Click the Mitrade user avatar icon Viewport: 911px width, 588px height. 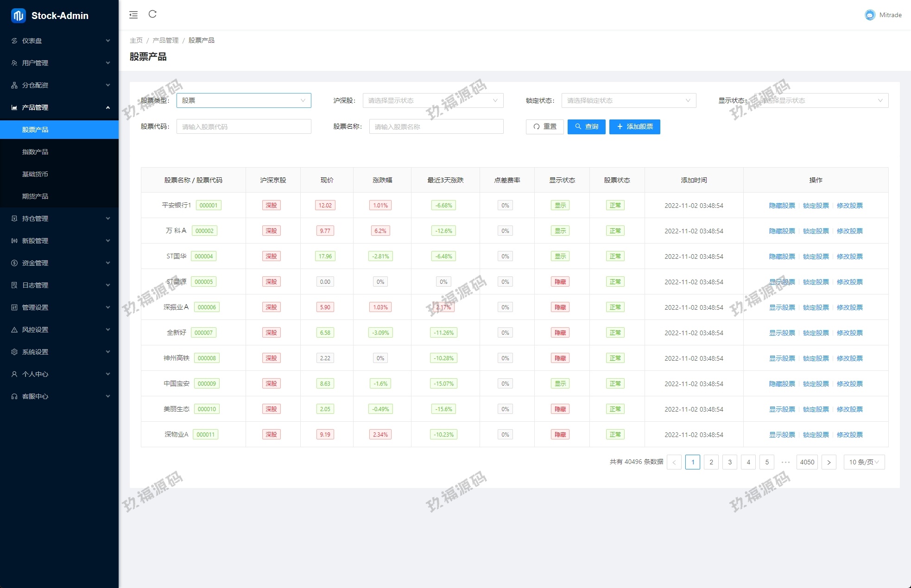click(870, 15)
